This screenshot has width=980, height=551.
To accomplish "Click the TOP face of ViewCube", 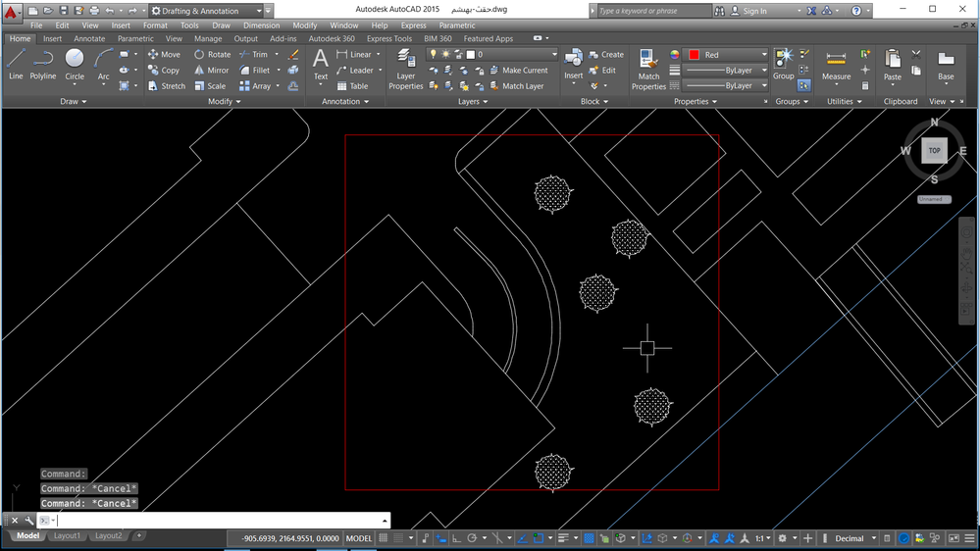I will pyautogui.click(x=934, y=151).
